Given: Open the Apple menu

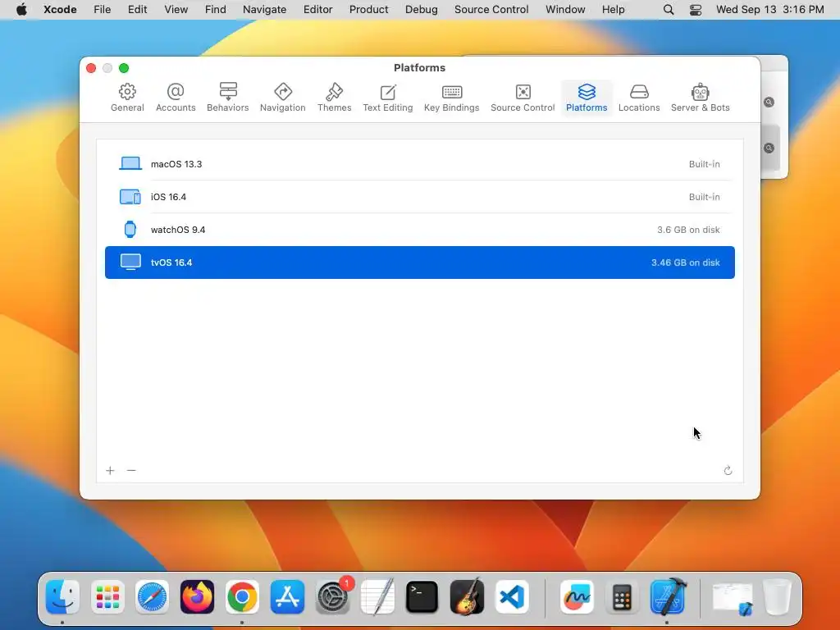Looking at the screenshot, I should 21,10.
